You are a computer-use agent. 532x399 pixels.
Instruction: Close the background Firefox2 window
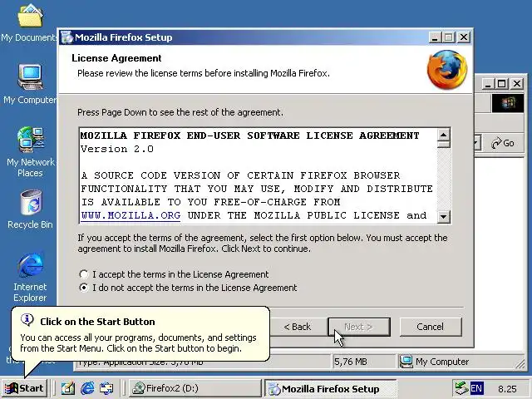point(517,83)
